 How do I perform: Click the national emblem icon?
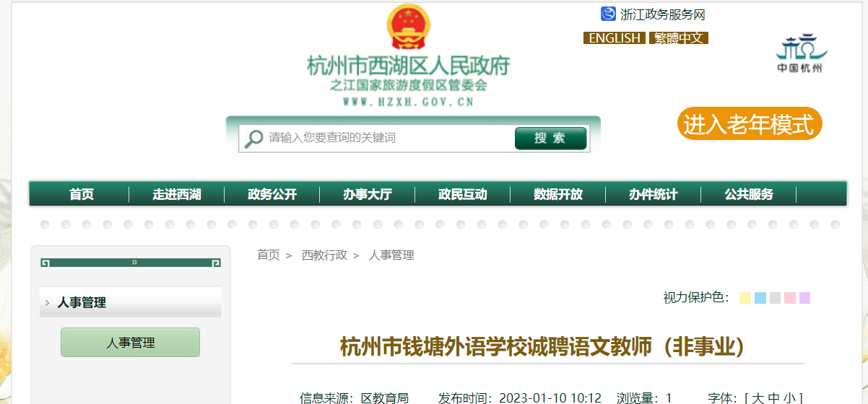pos(408,28)
